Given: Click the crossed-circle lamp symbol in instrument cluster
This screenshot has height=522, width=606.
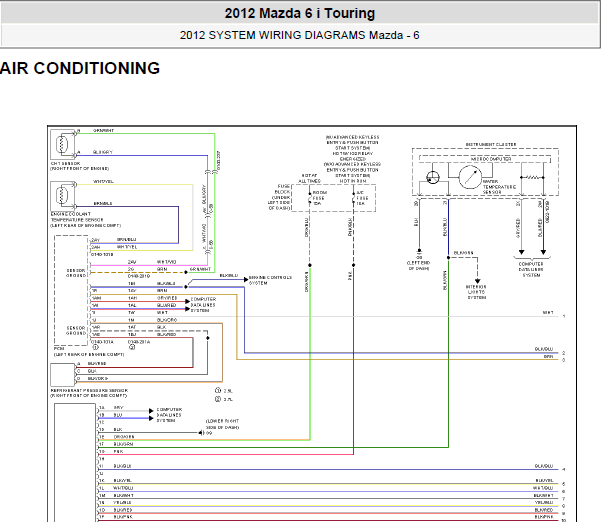Looking at the screenshot, I should [433, 178].
